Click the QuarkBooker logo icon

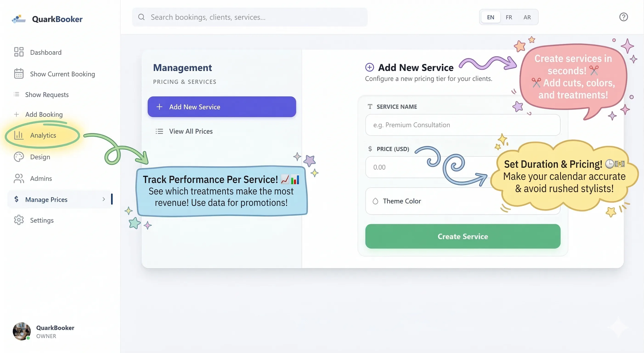[x=19, y=19]
